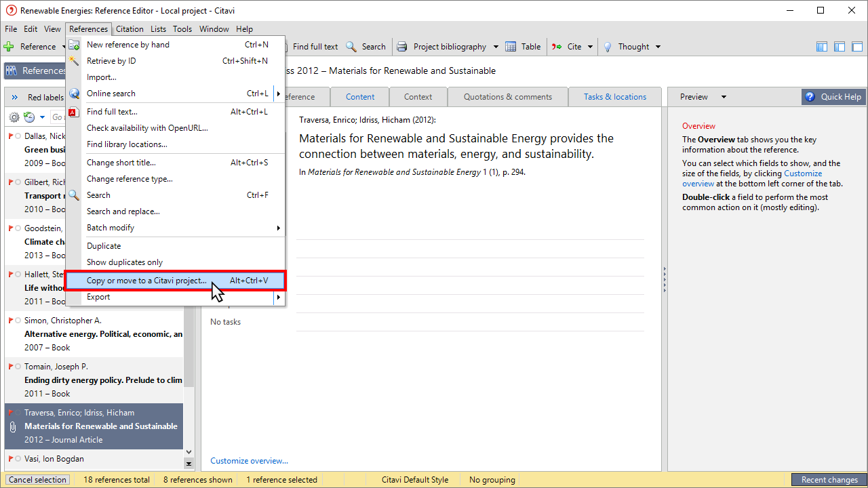The height and width of the screenshot is (488, 868).
Task: Click the red flag on Tomain entry
Action: tap(10, 367)
